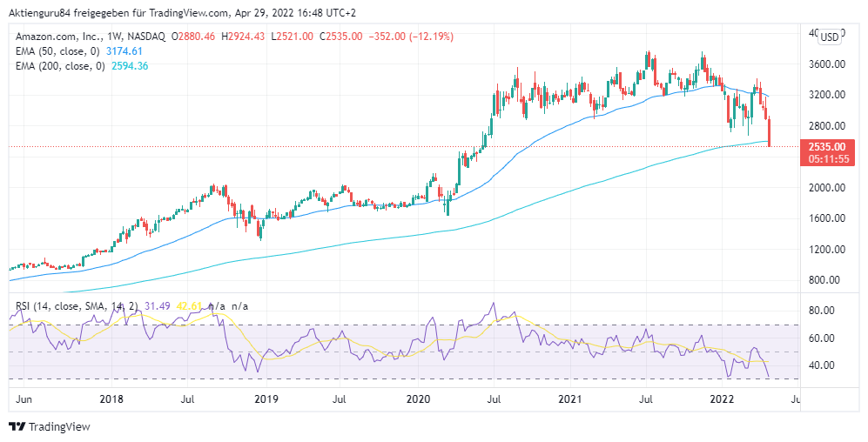
Task: Click the 3600.00 price axis label
Action: (826, 64)
